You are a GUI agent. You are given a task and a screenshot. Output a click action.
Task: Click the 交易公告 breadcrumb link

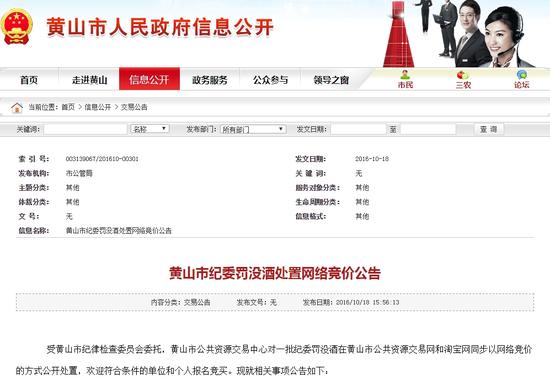point(134,107)
